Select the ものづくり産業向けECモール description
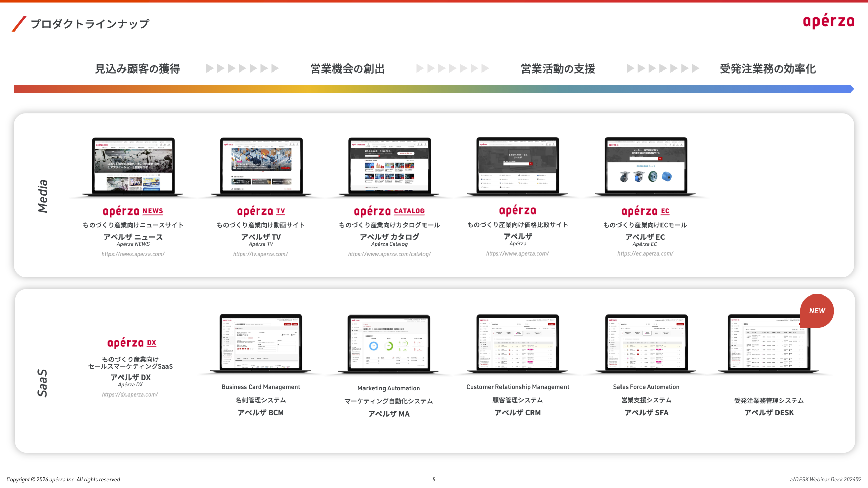868x488 pixels. (x=645, y=225)
